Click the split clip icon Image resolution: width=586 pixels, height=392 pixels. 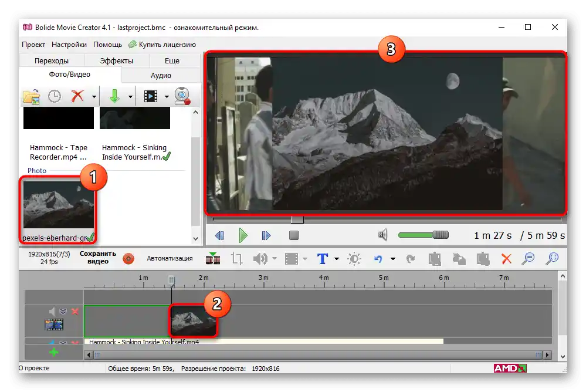(x=213, y=258)
